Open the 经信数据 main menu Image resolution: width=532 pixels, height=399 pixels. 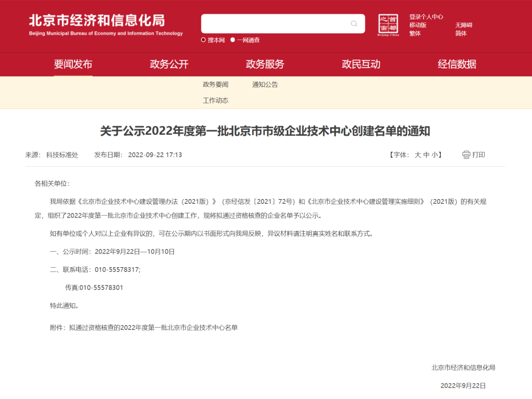tap(457, 64)
